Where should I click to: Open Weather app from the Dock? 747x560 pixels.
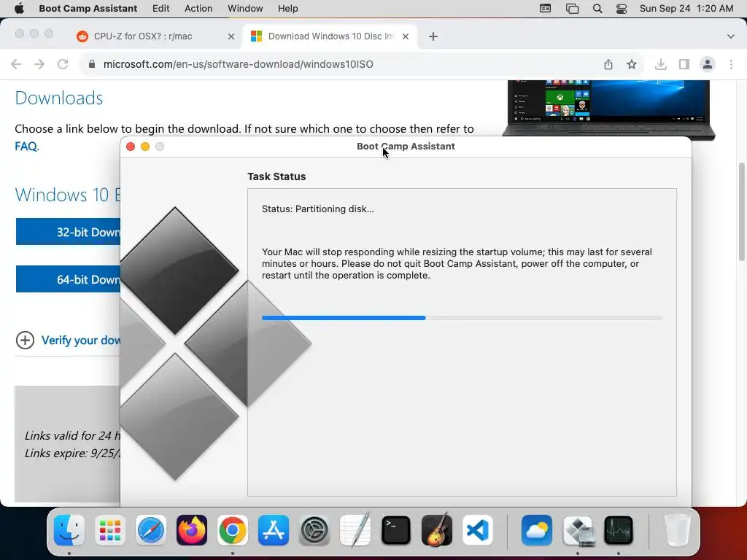[x=536, y=530]
